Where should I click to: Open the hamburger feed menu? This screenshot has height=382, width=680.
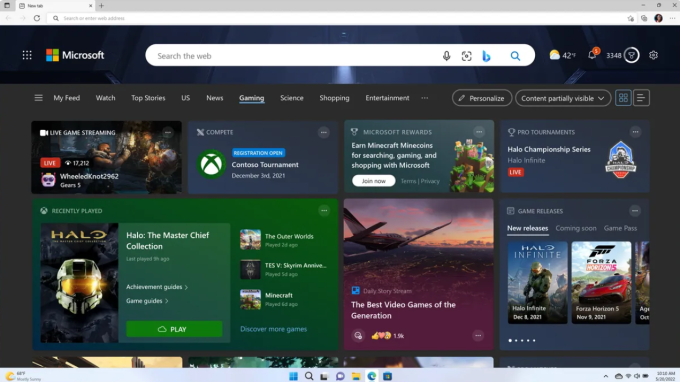pos(39,98)
